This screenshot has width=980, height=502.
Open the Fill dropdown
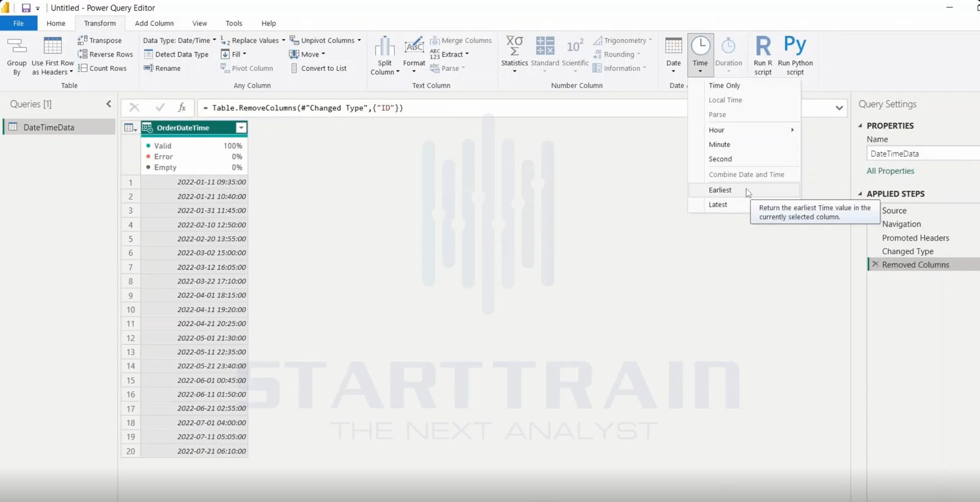coord(233,54)
